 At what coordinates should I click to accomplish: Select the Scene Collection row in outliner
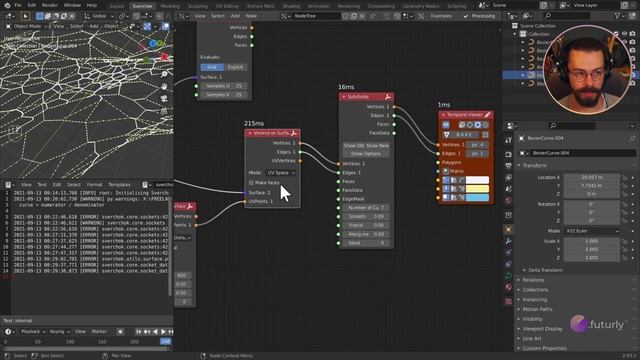[x=538, y=26]
